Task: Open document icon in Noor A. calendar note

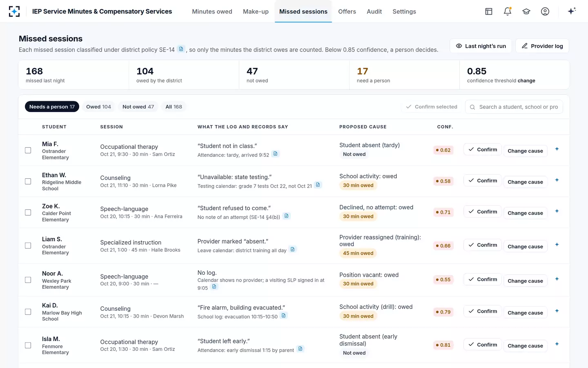Action: pos(214,287)
